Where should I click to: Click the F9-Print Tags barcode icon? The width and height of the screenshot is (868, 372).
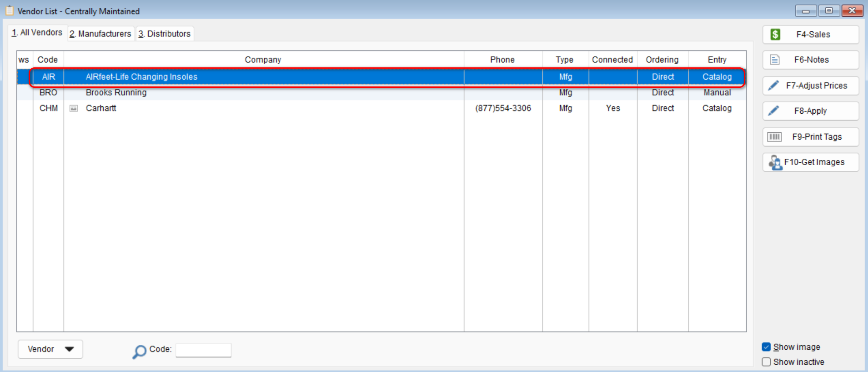pos(774,137)
